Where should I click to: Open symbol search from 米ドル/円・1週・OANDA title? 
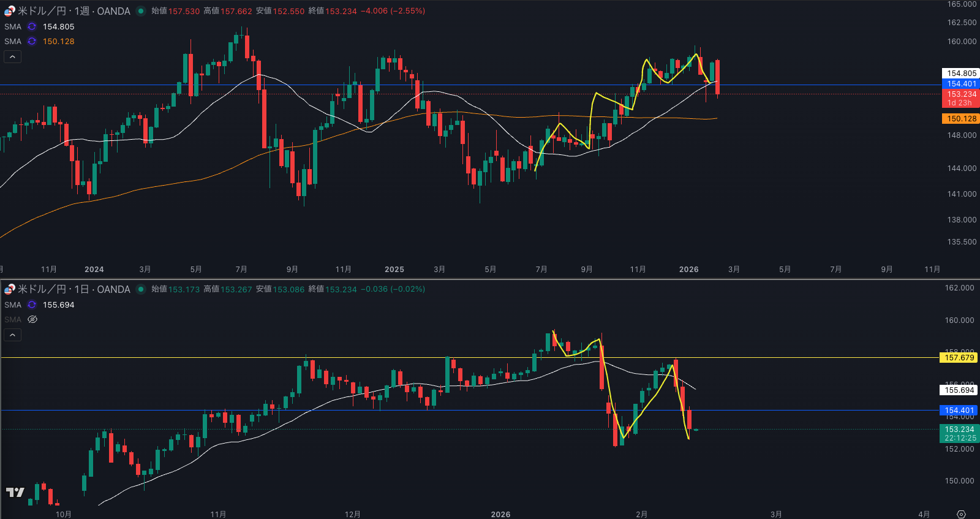tap(73, 11)
